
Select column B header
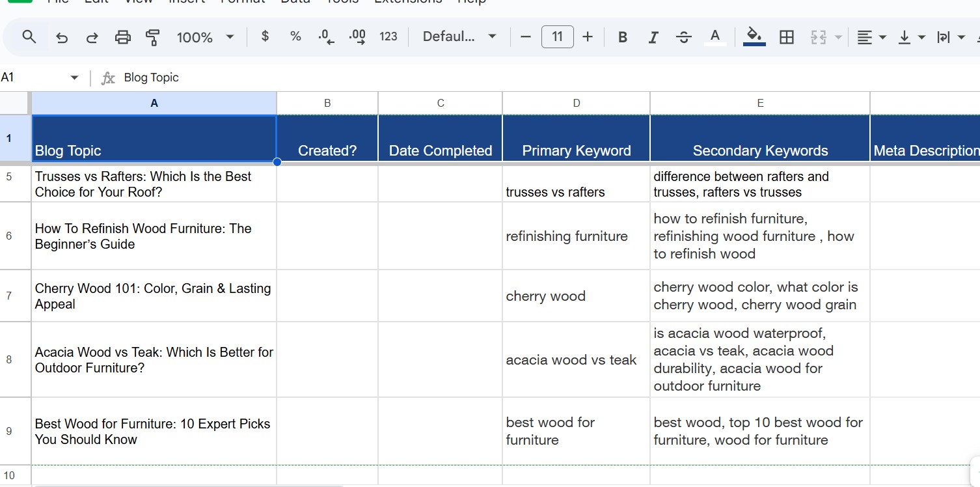[x=327, y=103]
